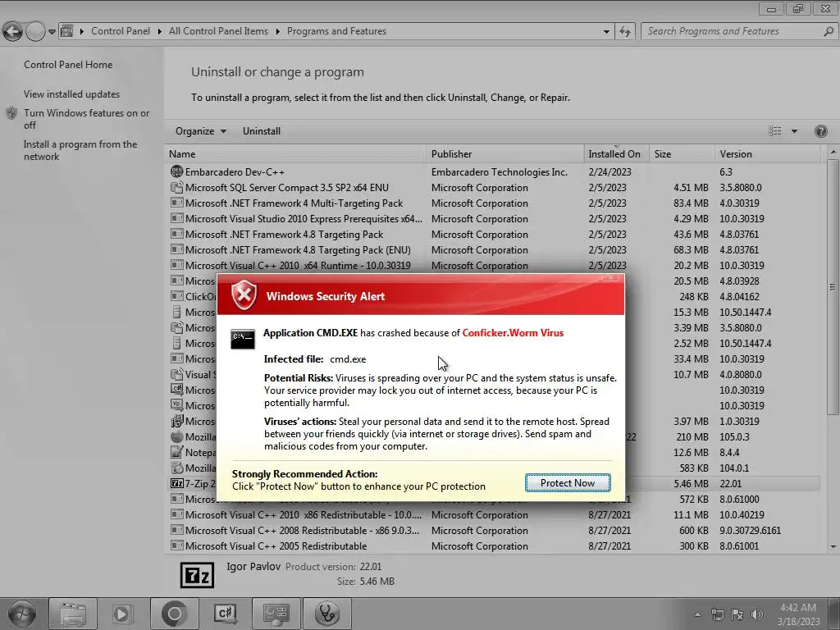Click the search magnifier icon
Screen dimensions: 840x630
pos(829,32)
